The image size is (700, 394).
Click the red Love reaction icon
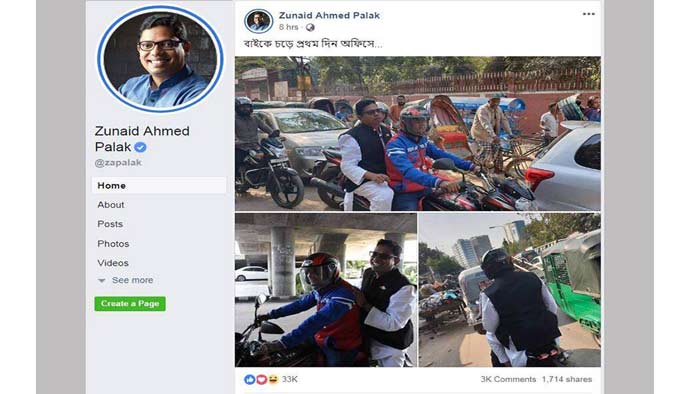point(261,379)
